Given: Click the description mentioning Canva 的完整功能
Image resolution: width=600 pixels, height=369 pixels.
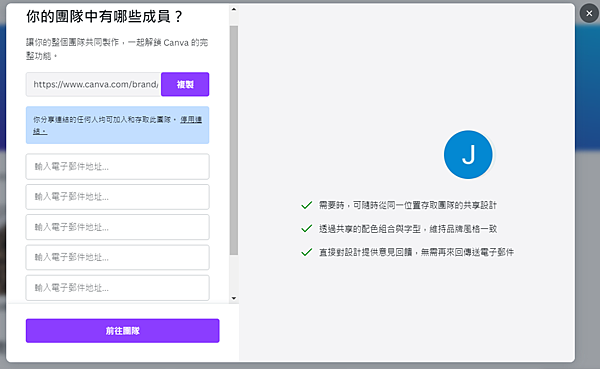Looking at the screenshot, I should (x=117, y=49).
